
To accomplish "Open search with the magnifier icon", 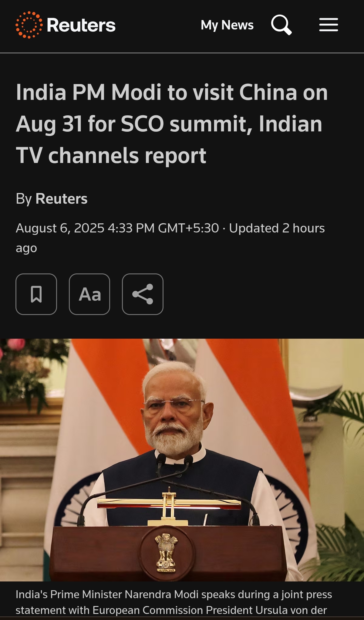I will pyautogui.click(x=281, y=25).
